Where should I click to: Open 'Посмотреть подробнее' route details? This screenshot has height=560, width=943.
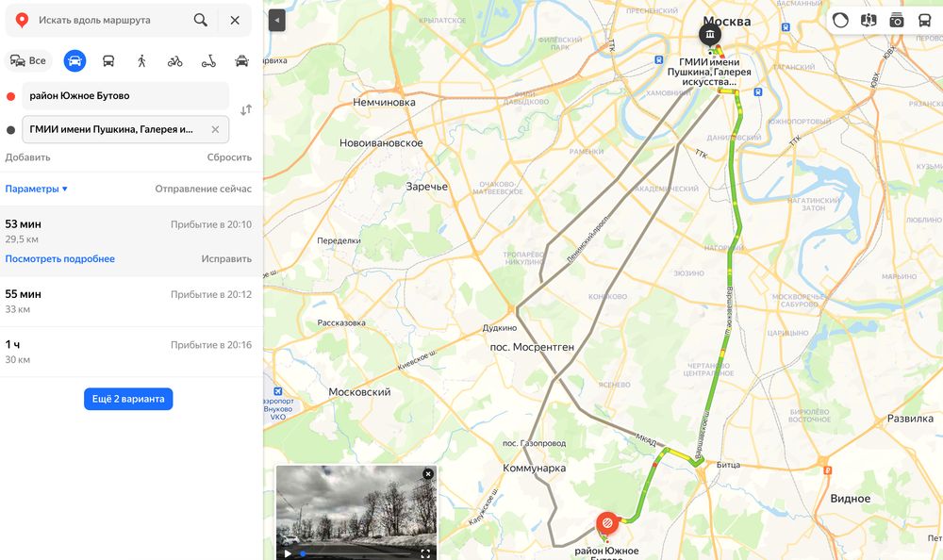tap(59, 258)
